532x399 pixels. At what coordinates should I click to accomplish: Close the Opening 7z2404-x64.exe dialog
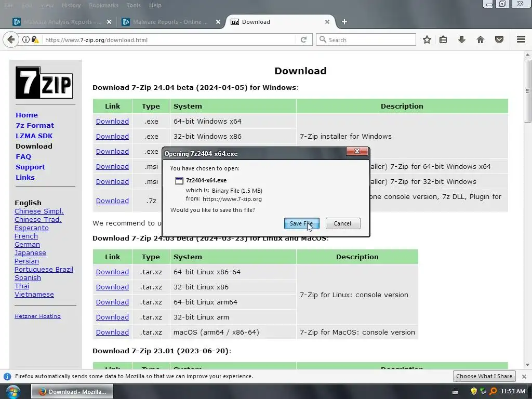tap(357, 151)
